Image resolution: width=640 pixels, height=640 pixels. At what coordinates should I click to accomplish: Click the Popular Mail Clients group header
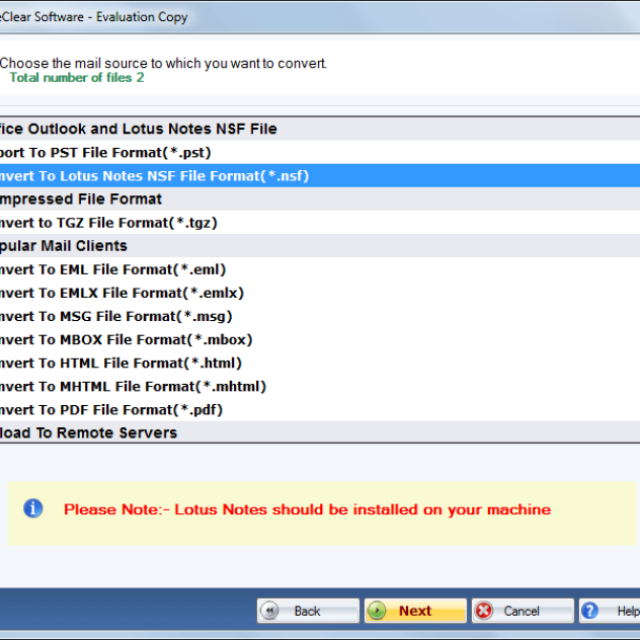(x=320, y=246)
